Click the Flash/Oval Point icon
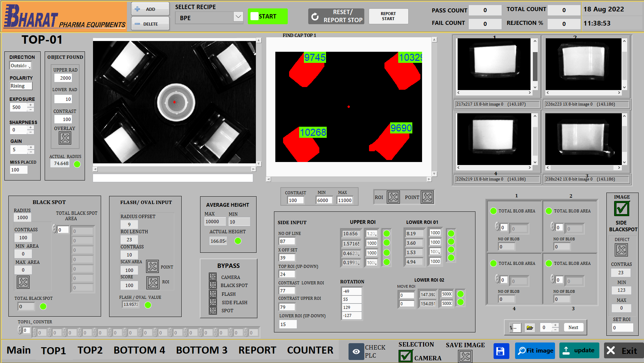Viewport: 644px width, 363px height. click(152, 267)
